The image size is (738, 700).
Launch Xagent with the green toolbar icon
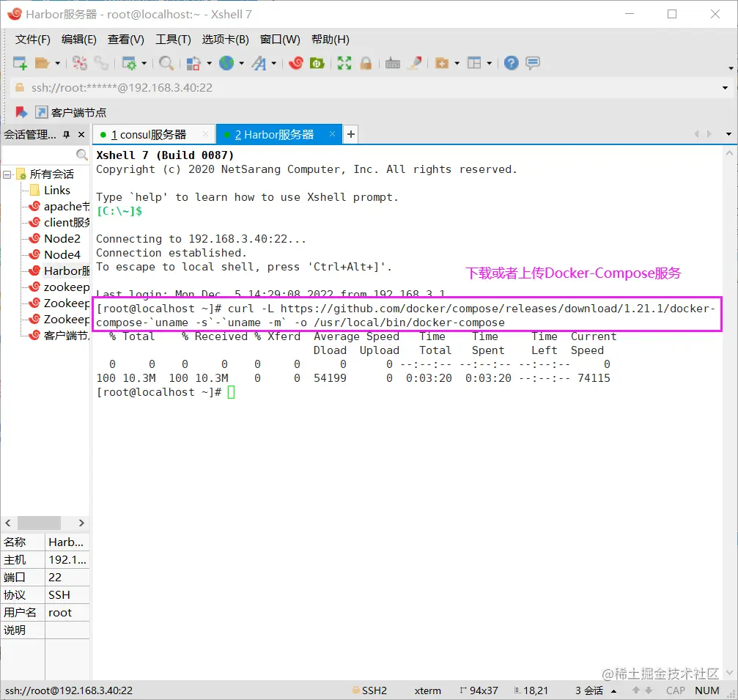coord(317,62)
